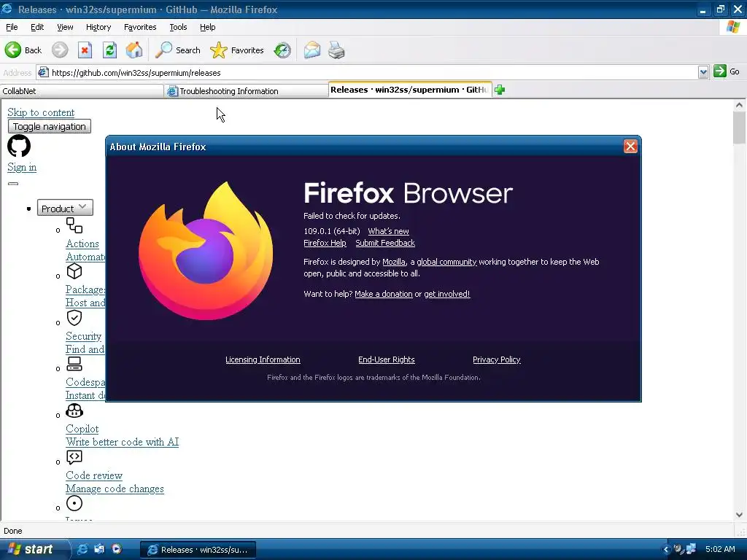
Task: Click the Copilot icon
Action: point(74,411)
